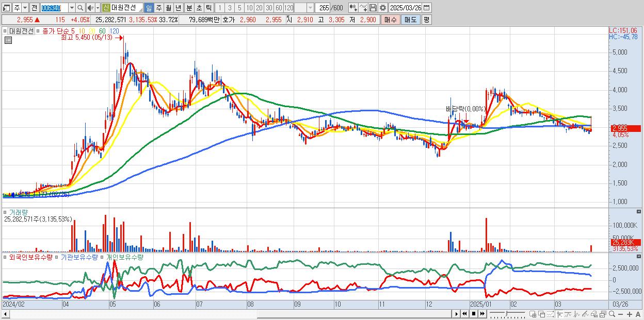Click the 매도 sell button
The height and width of the screenshot is (320, 644).
click(x=411, y=20)
